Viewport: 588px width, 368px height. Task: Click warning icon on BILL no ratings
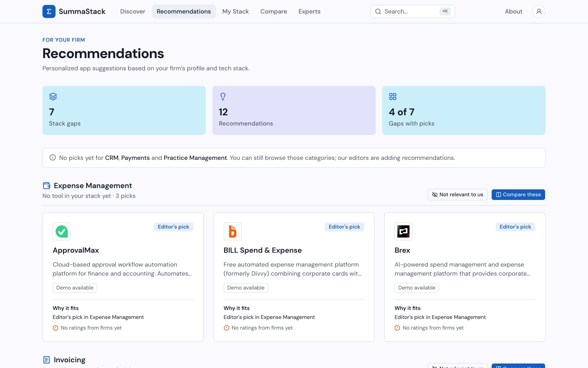226,328
